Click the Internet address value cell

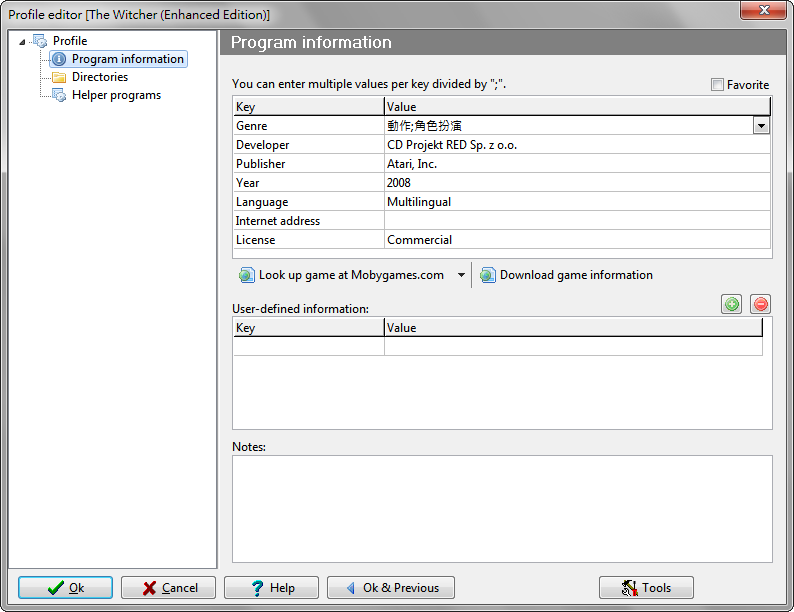[x=577, y=221]
